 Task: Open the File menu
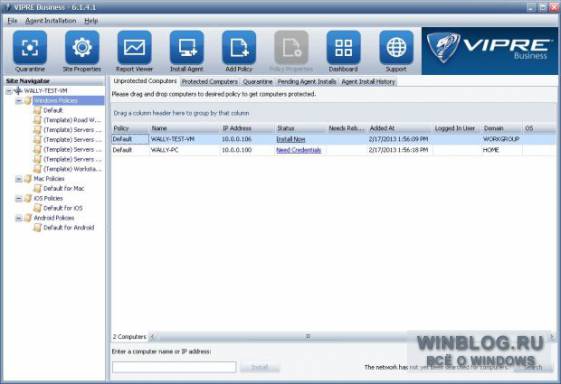tap(12, 21)
